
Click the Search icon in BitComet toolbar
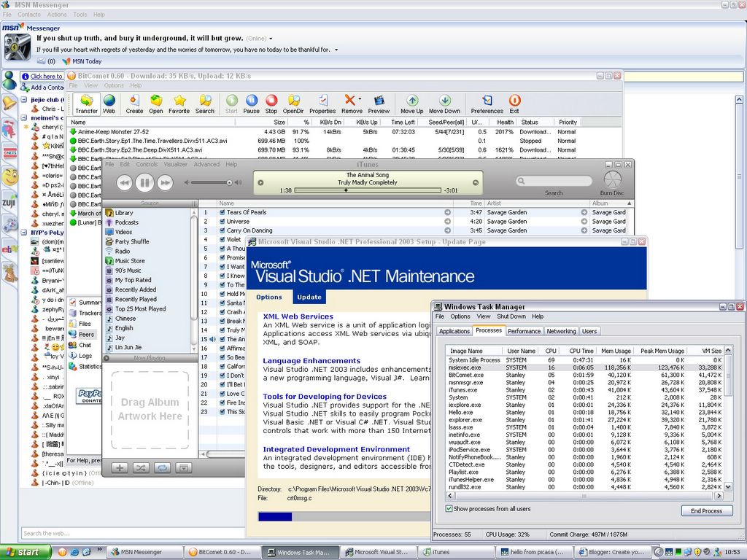click(205, 104)
